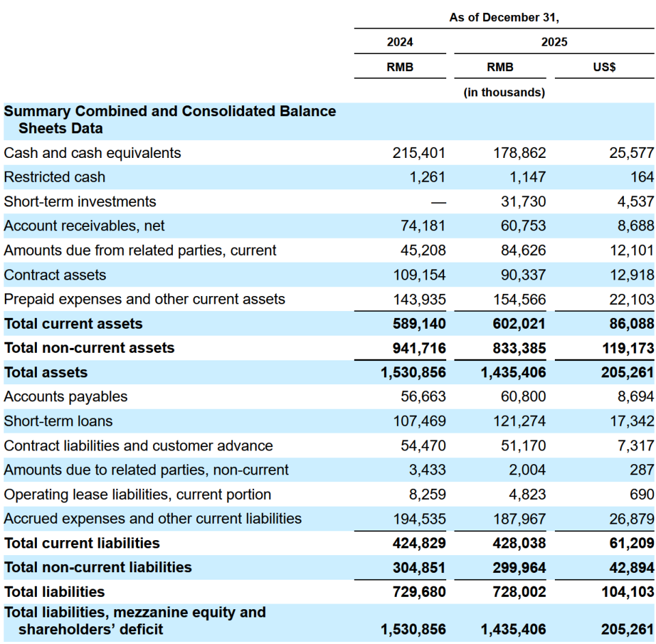656x644 pixels.
Task: Select Contract assets 2024 value 109,154
Action: click(419, 275)
